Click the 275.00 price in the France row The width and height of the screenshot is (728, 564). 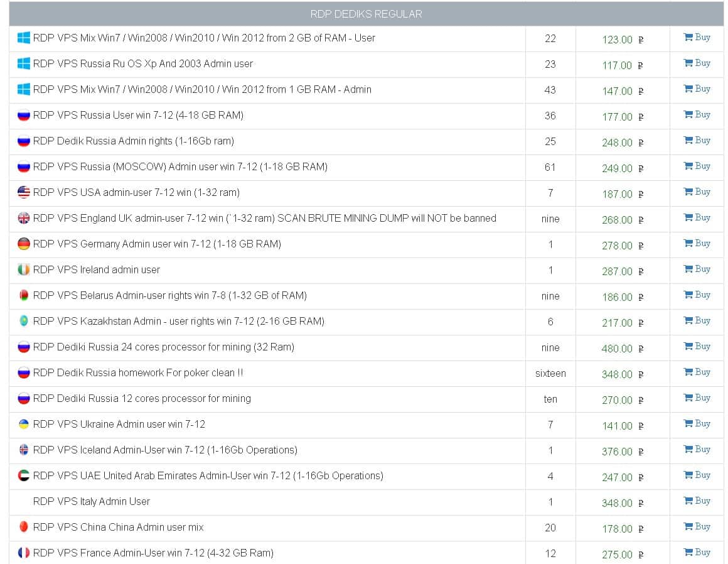(x=617, y=555)
